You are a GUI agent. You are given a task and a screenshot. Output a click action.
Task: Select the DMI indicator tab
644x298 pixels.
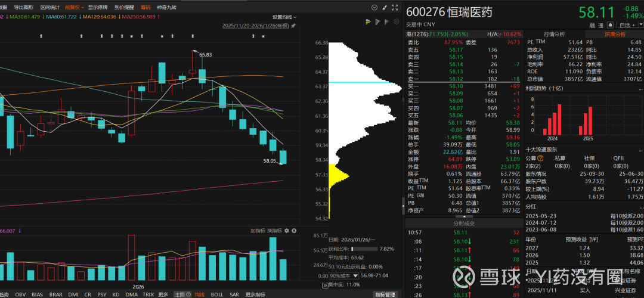pyautogui.click(x=73, y=294)
